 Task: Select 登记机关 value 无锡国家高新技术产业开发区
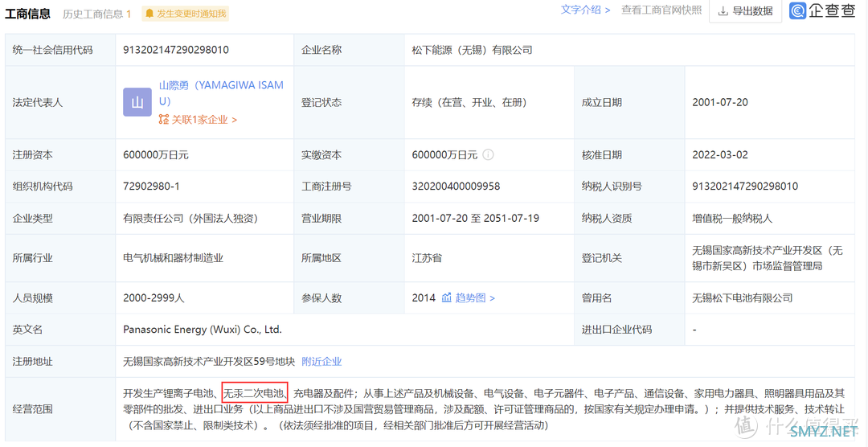pos(768,258)
